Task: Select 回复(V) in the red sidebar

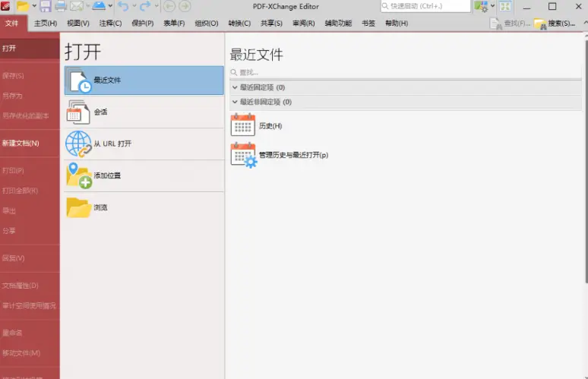Action: (30, 258)
